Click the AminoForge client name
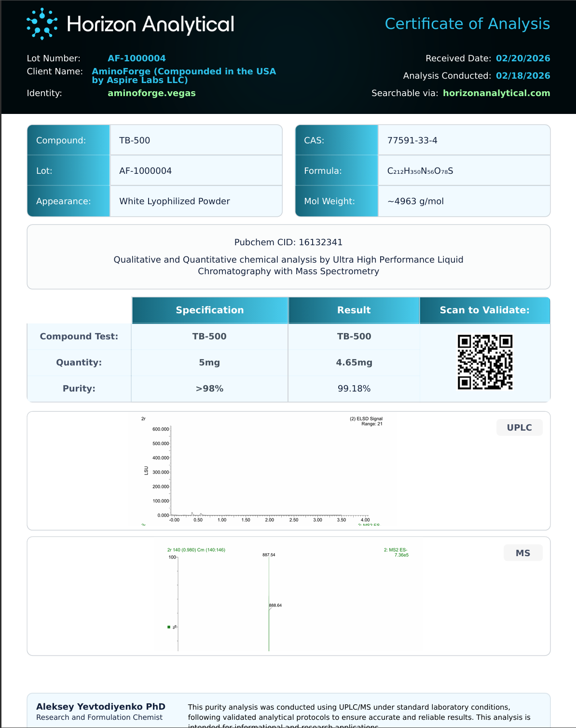 (x=184, y=75)
